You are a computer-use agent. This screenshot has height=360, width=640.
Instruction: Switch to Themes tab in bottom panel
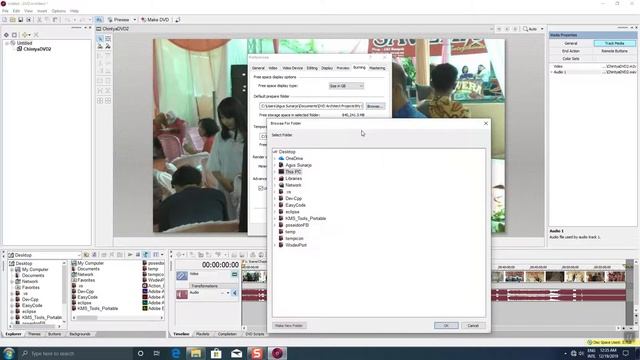pos(34,334)
